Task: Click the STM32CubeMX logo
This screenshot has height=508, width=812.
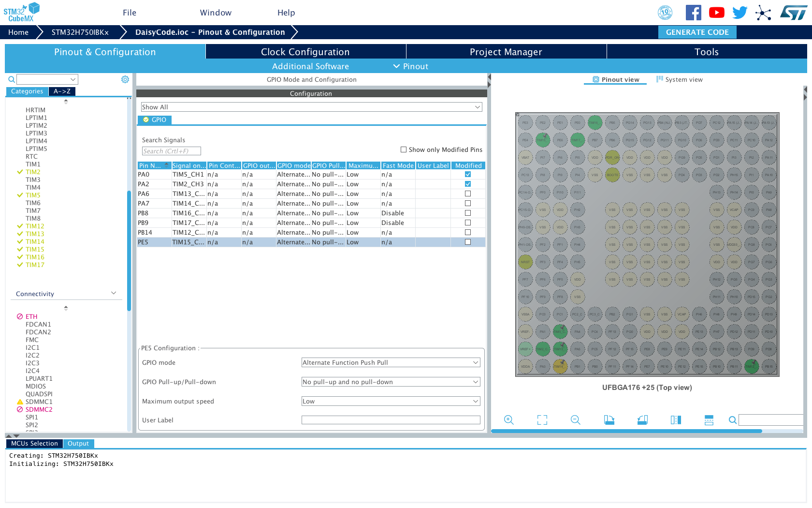Action: point(21,13)
